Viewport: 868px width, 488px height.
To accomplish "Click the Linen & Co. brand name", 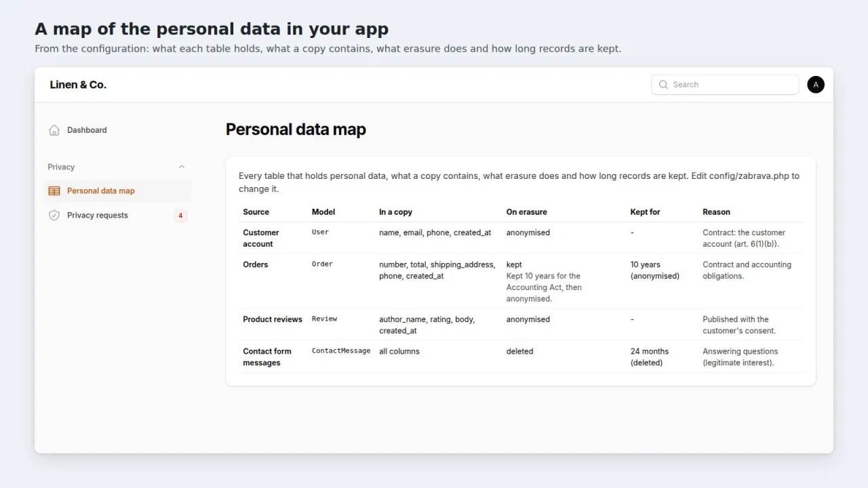I will point(78,85).
